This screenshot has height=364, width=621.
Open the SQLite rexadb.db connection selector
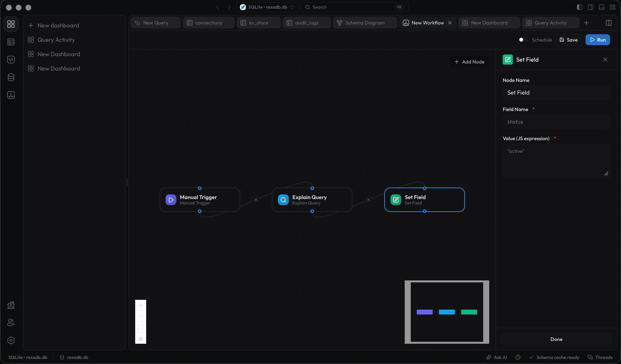click(x=267, y=7)
